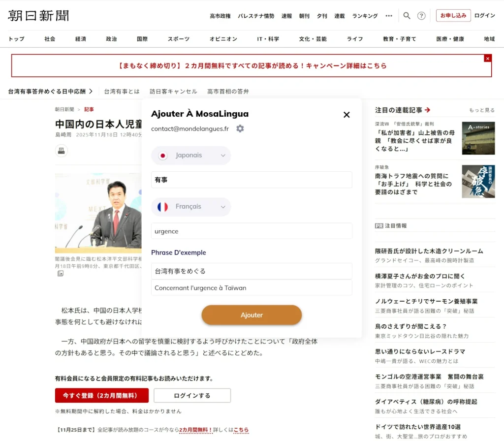Click the red arrow beside 注目の連載記事
Screen dimensions: 504x441
click(427, 110)
